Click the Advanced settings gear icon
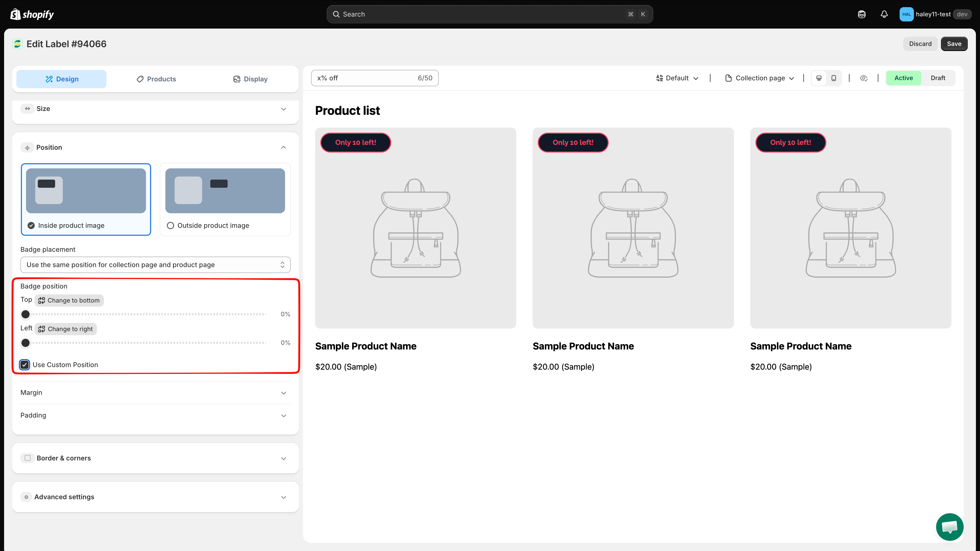The width and height of the screenshot is (980, 551). click(x=26, y=497)
